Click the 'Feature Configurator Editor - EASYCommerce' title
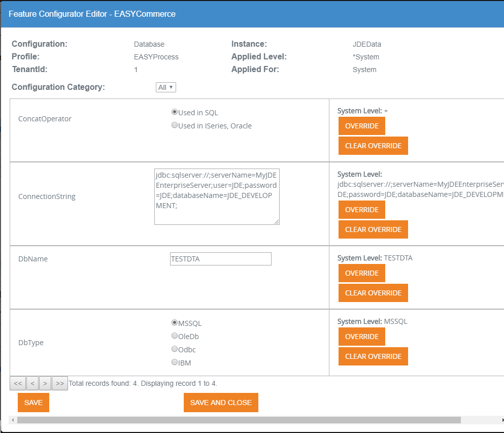Screen dimensions: 504x433 [92, 14]
